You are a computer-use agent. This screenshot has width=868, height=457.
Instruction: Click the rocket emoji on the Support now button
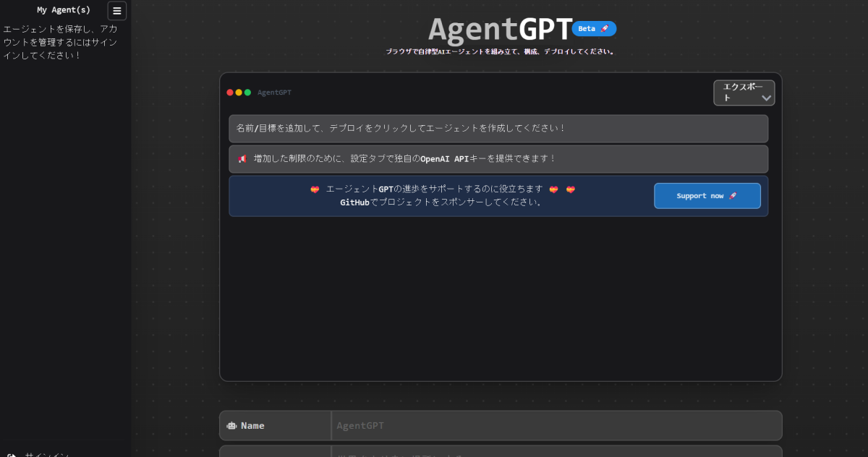732,195
